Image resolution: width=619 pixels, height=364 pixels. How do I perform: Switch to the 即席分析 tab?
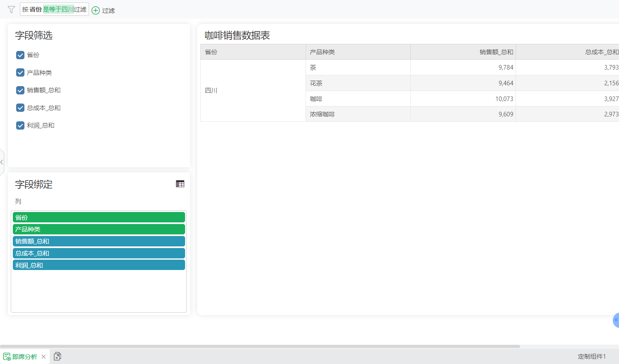point(25,357)
